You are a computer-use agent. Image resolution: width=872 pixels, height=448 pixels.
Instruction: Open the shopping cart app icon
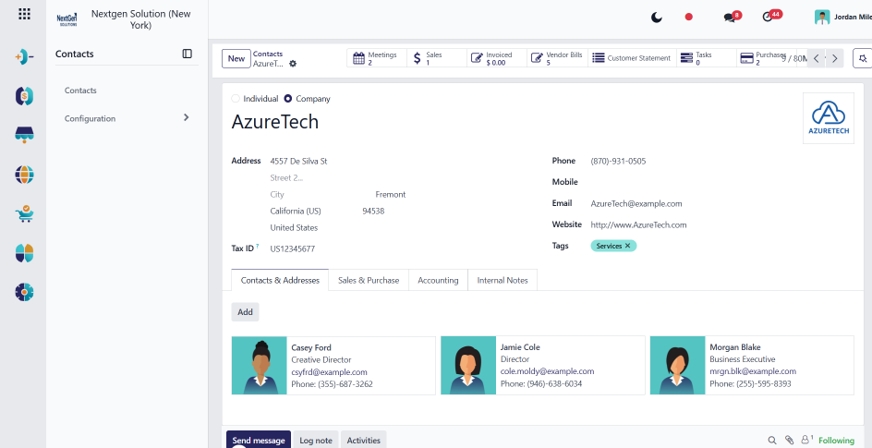[x=24, y=213]
